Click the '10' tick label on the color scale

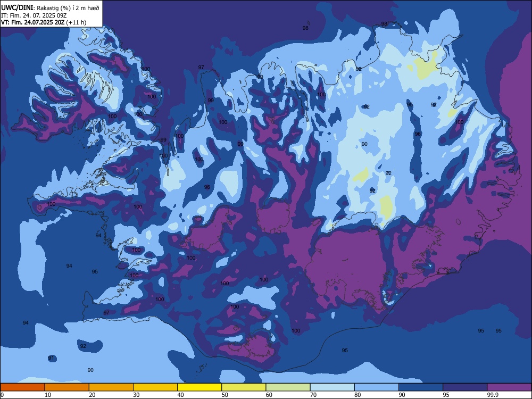coord(48,395)
